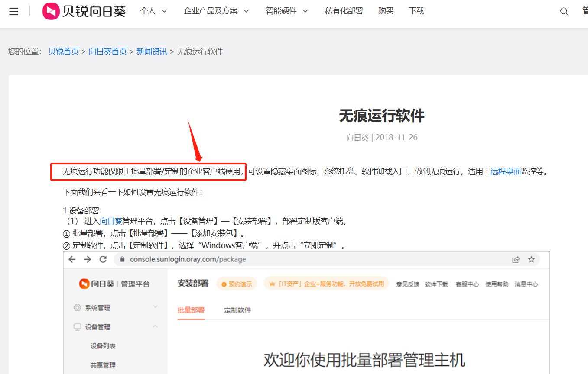Click the 新闻资讯 breadcrumb link
Screen dimensions: 588x374
click(152, 52)
